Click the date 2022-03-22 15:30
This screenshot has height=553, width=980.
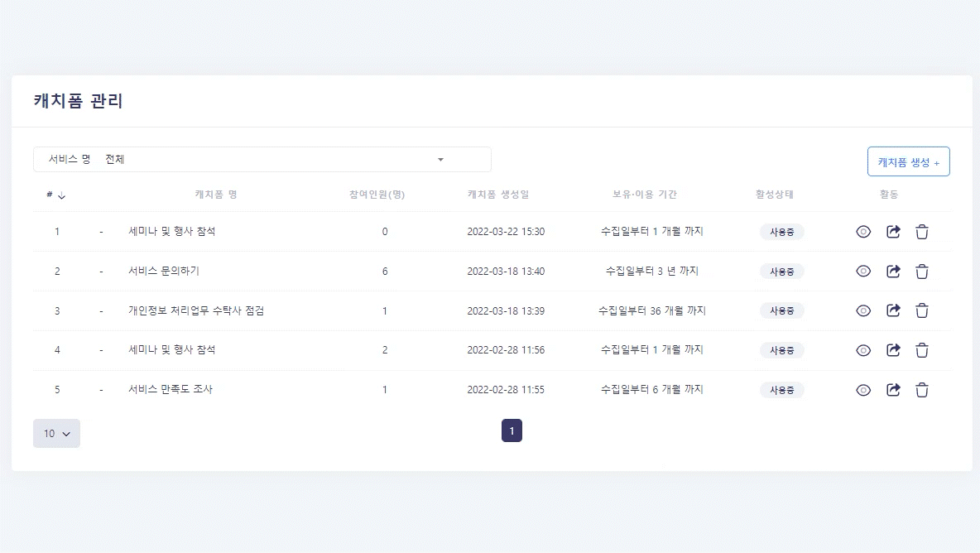pyautogui.click(x=506, y=231)
